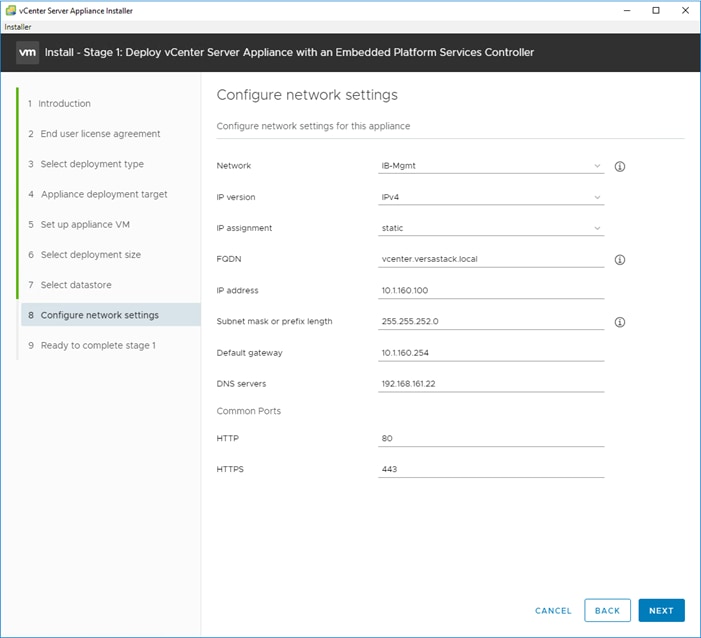Screen dimensions: 701x638
Task: Open the IP assignment dropdown showing static
Action: (x=491, y=228)
